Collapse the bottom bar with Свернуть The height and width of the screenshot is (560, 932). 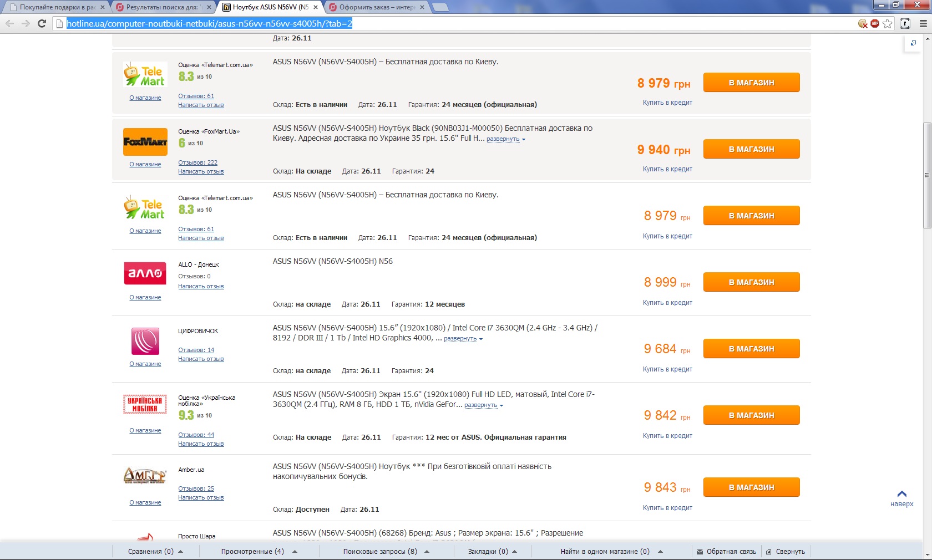point(786,552)
